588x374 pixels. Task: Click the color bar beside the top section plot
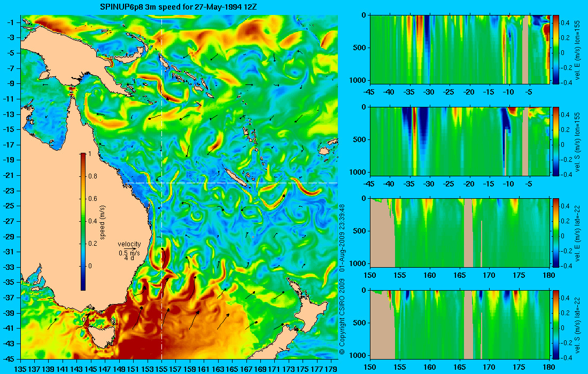click(555, 50)
